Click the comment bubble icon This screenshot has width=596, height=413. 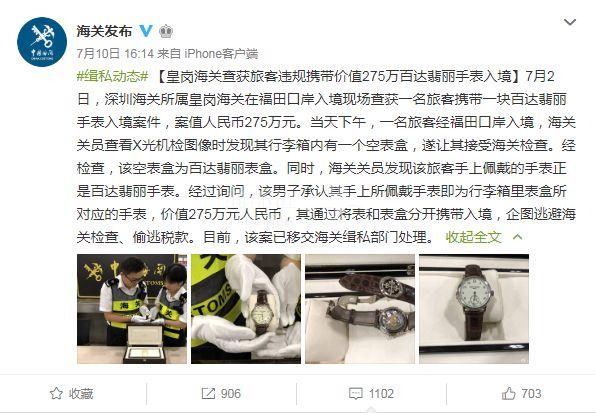(355, 394)
